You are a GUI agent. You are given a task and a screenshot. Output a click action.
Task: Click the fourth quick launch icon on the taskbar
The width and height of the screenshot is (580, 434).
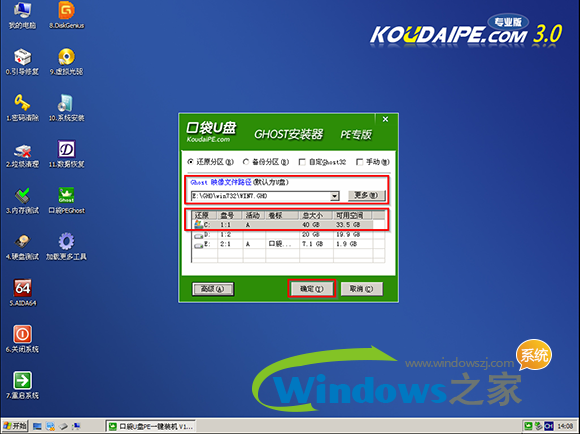tap(77, 427)
